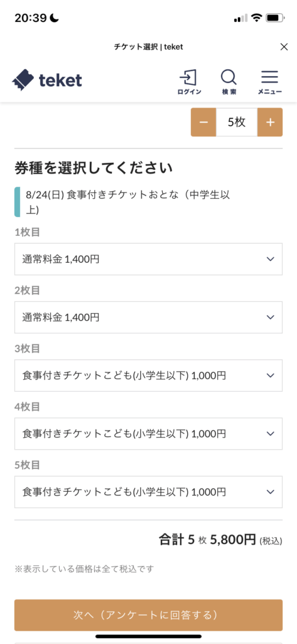The width and height of the screenshot is (297, 644).
Task: Tap the search magnifier icon
Action: 229,77
